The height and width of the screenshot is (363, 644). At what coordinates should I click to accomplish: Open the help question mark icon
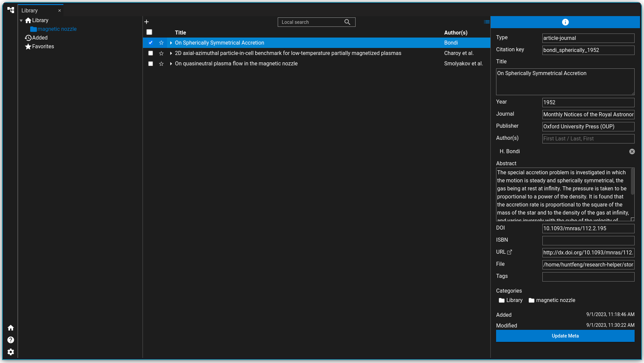(x=11, y=340)
